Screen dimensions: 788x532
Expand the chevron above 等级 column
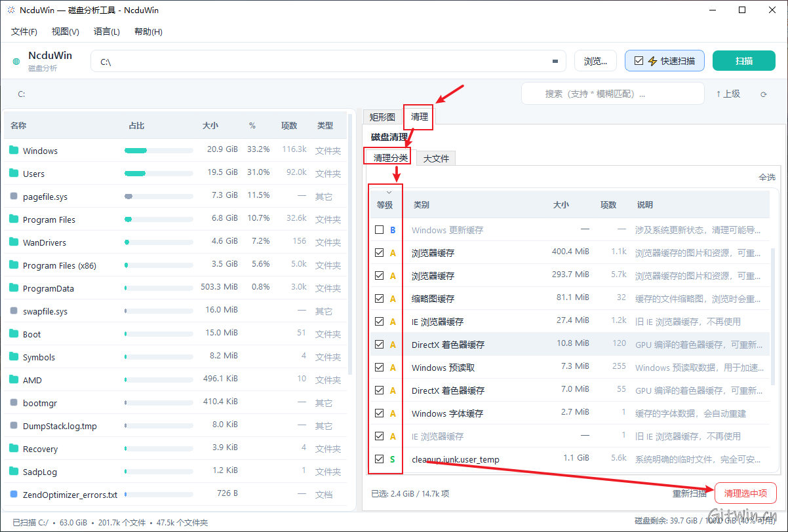(389, 192)
